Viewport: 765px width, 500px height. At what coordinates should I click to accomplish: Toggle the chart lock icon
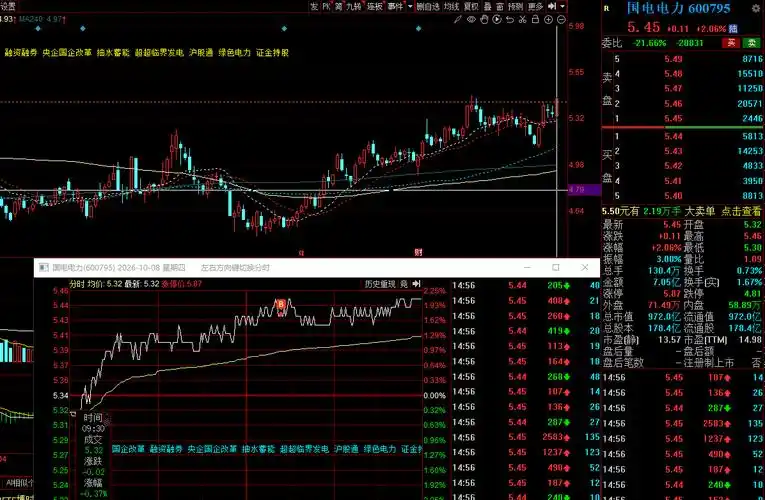[x=535, y=20]
